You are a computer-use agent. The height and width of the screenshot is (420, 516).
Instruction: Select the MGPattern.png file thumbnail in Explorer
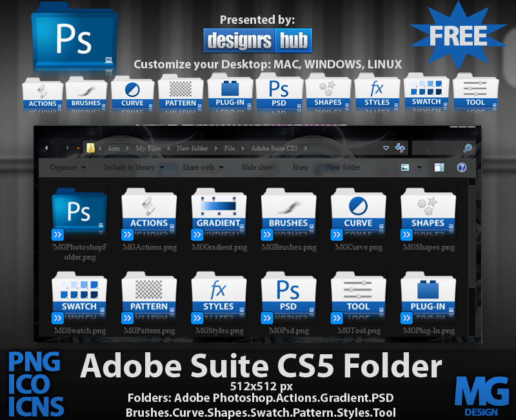(149, 297)
